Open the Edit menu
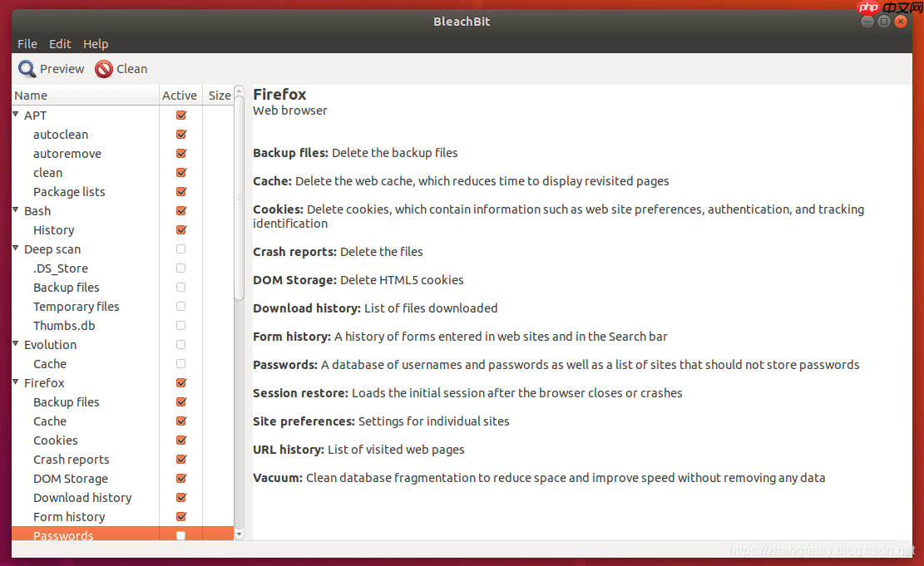This screenshot has width=924, height=566. point(59,43)
